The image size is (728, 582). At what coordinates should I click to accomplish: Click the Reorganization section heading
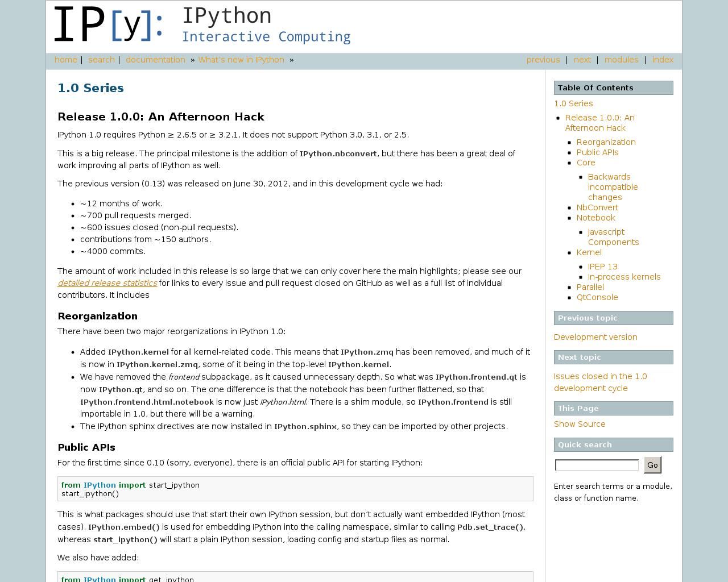[97, 316]
